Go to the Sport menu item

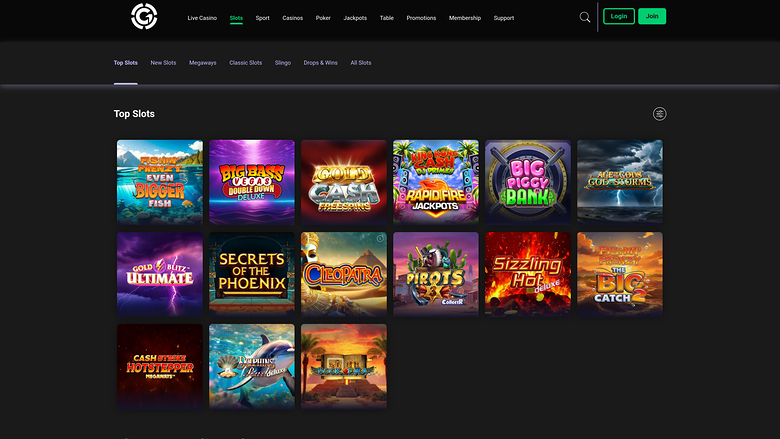(x=262, y=18)
